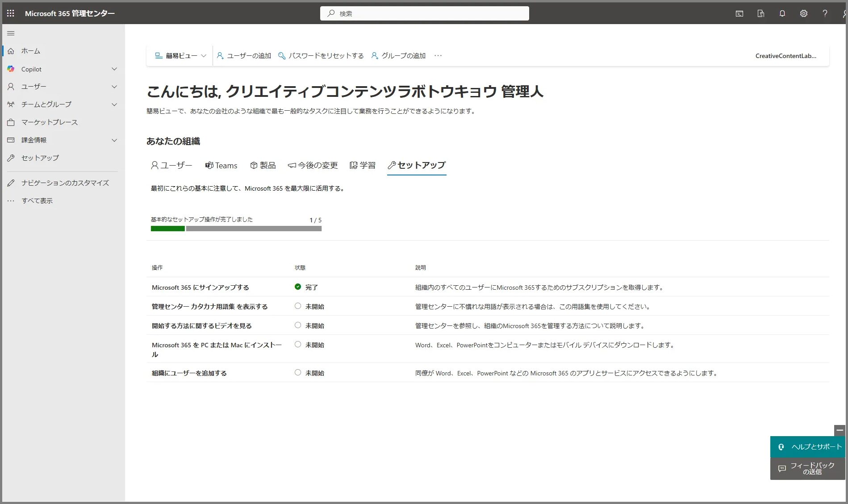848x504 pixels.
Task: Click the パスワードをリセットする key icon
Action: point(282,56)
